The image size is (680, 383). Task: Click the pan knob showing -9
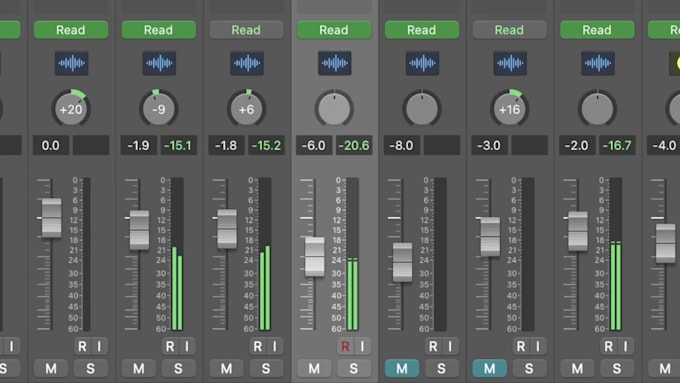point(159,108)
